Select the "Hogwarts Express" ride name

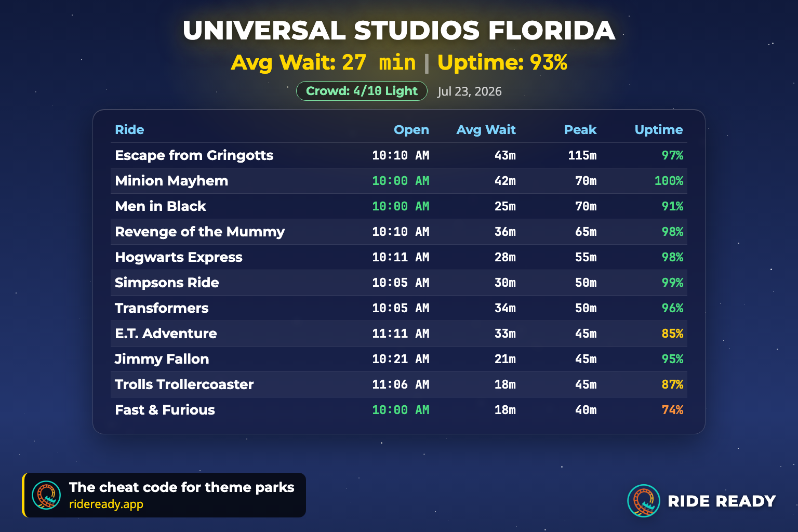pos(179,257)
